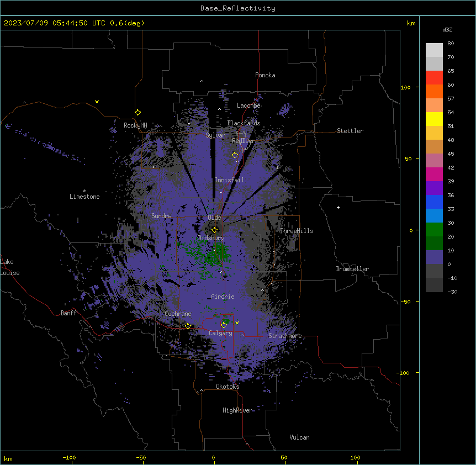Select the Stettler label

(350, 131)
